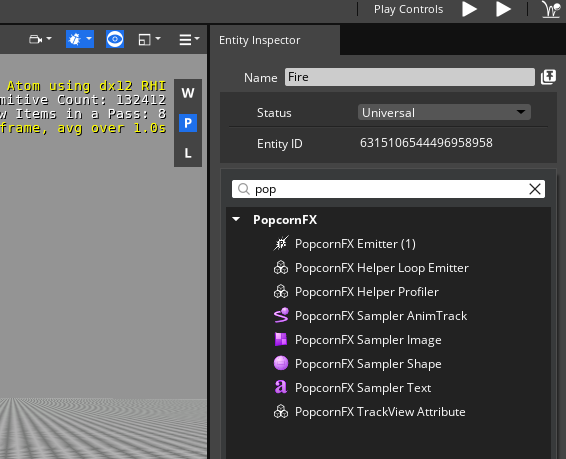Image resolution: width=566 pixels, height=459 pixels.
Task: Click the Status label text
Action: pyautogui.click(x=274, y=113)
